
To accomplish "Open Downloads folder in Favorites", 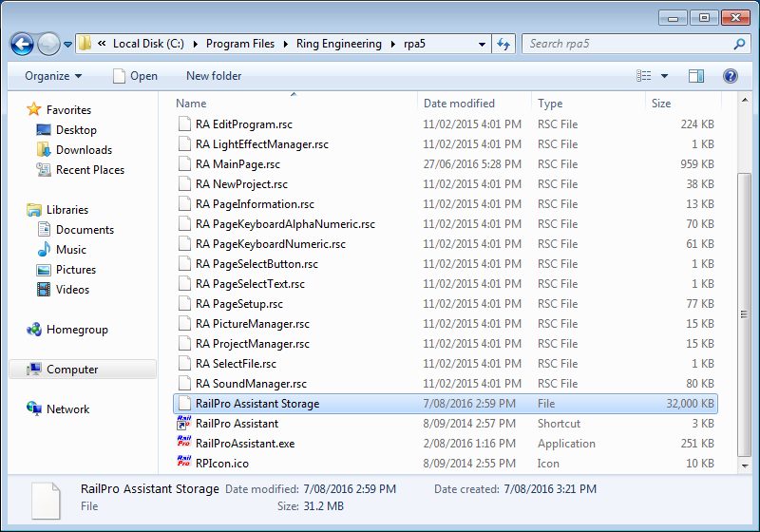I will pos(84,150).
